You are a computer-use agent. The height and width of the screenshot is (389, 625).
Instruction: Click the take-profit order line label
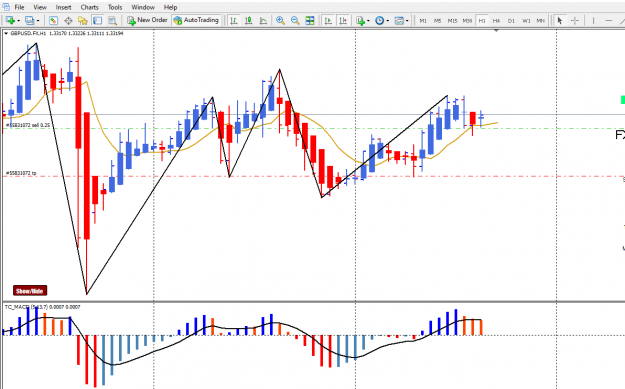21,173
